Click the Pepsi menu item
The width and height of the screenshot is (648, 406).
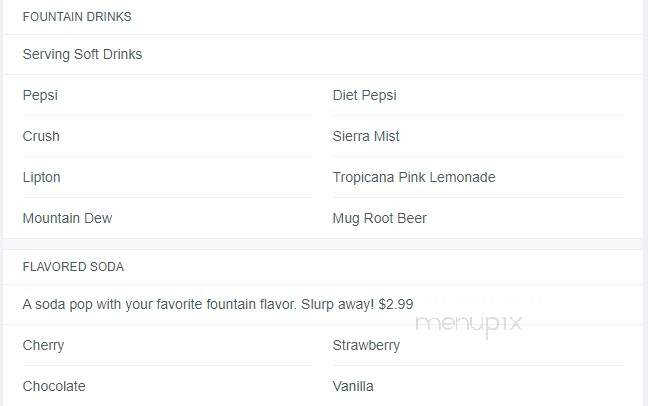click(x=40, y=96)
